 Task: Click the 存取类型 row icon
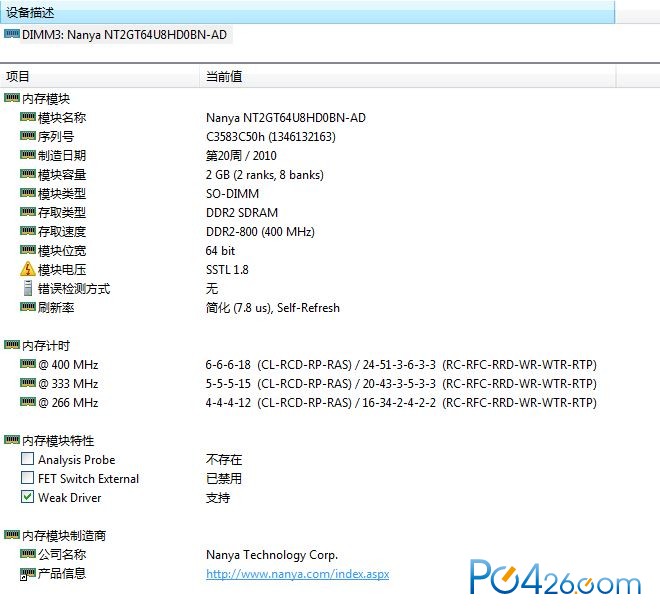28,211
